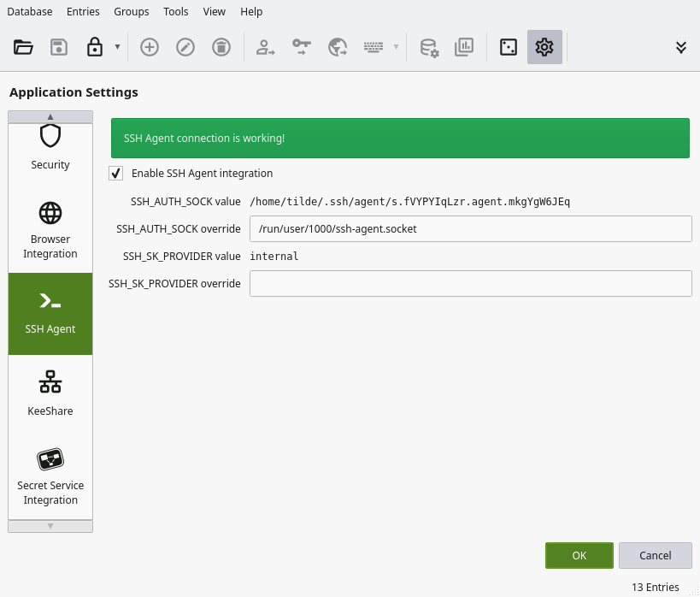The width and height of the screenshot is (700, 597).
Task: Select the KeeShare settings category
Action: click(50, 393)
